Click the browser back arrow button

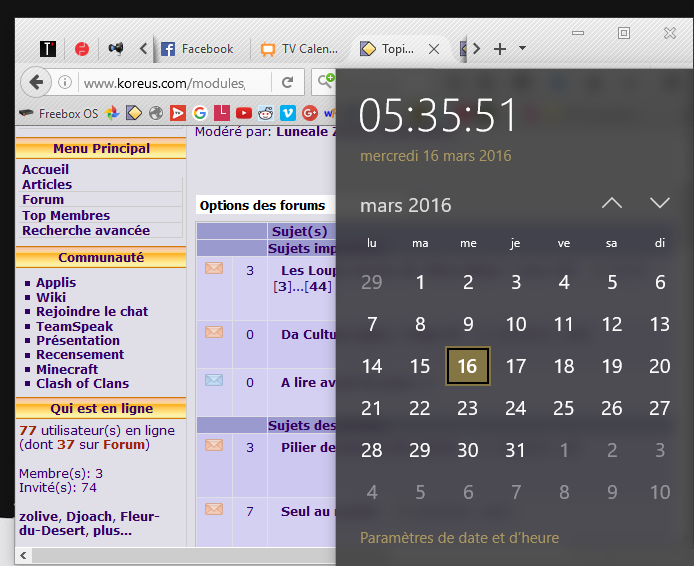(x=35, y=82)
